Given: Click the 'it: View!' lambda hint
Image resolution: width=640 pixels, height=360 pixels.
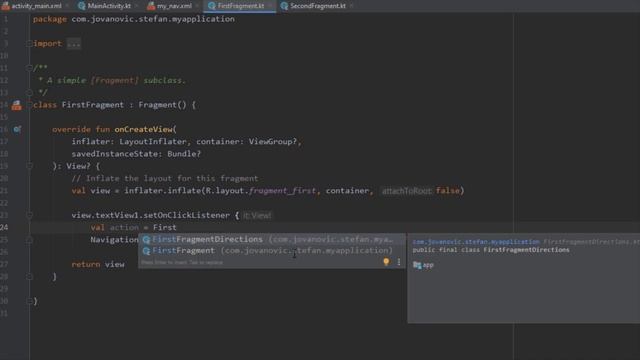Looking at the screenshot, I should (257, 216).
